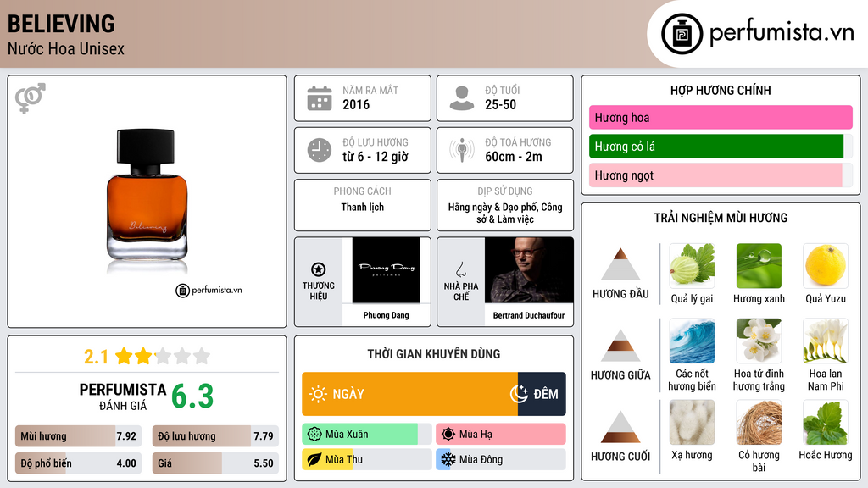
Task: Open the Hoa tử đinh hương trắng image
Action: pos(759,341)
